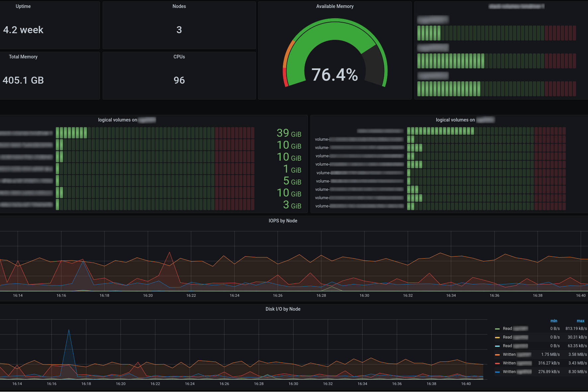Click the 16:38 label on the Disk I/O chart axis
This screenshot has height=392, width=588.
(431, 384)
